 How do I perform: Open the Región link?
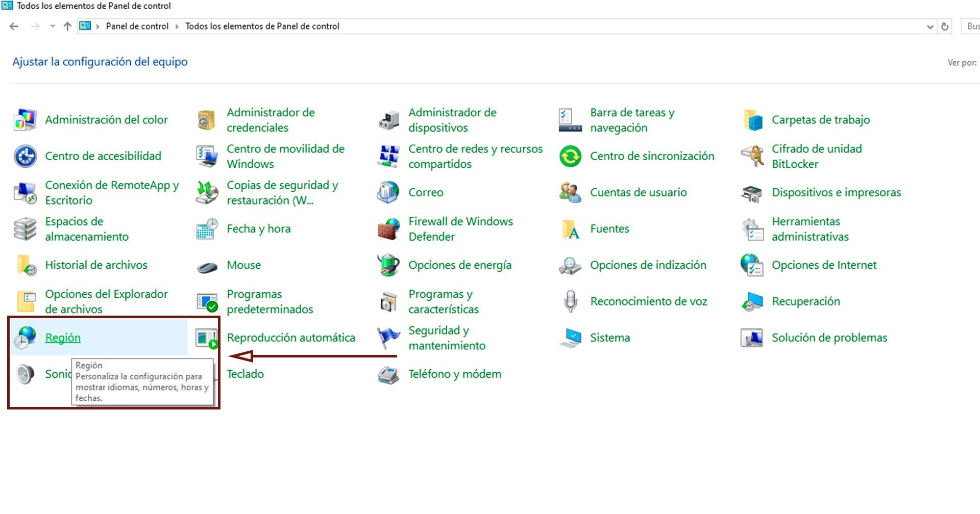[63, 338]
